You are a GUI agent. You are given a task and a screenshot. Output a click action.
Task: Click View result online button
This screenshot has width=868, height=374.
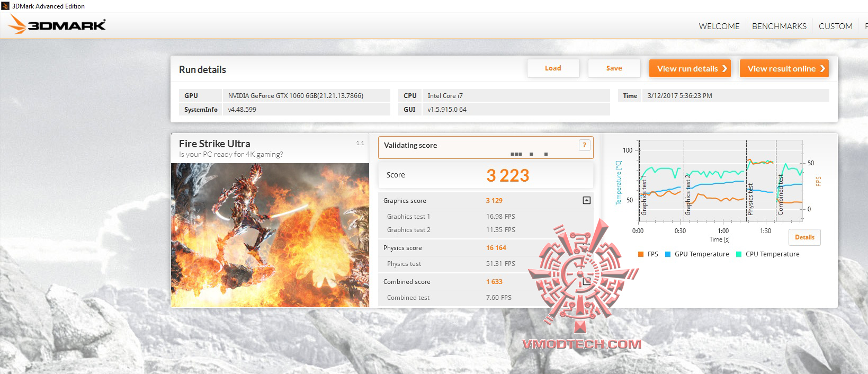784,68
